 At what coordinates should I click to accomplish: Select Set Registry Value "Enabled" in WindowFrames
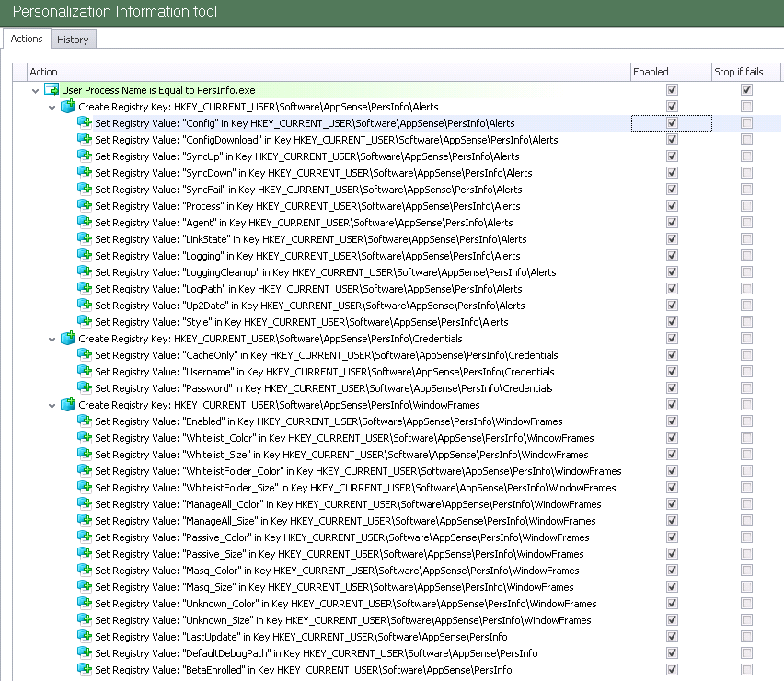[329, 421]
